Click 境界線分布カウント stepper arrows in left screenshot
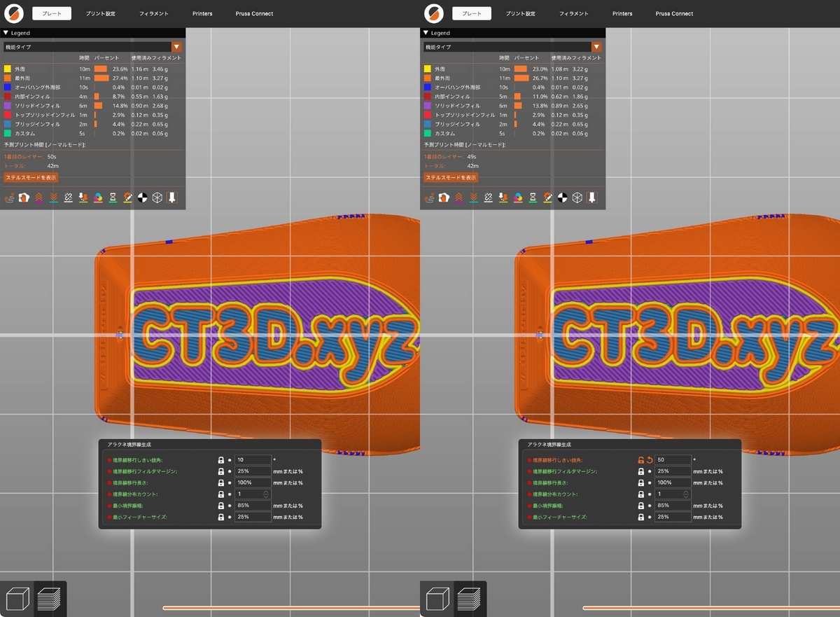 click(x=266, y=494)
